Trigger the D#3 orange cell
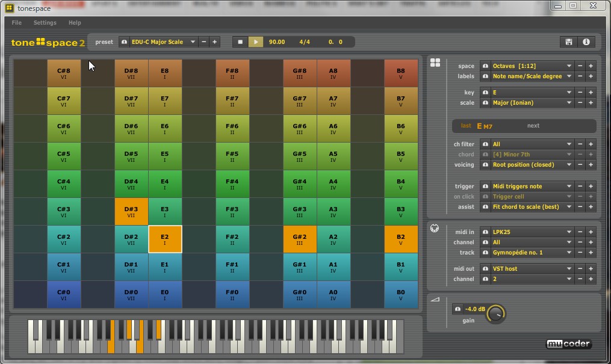The width and height of the screenshot is (611, 364). (x=131, y=211)
